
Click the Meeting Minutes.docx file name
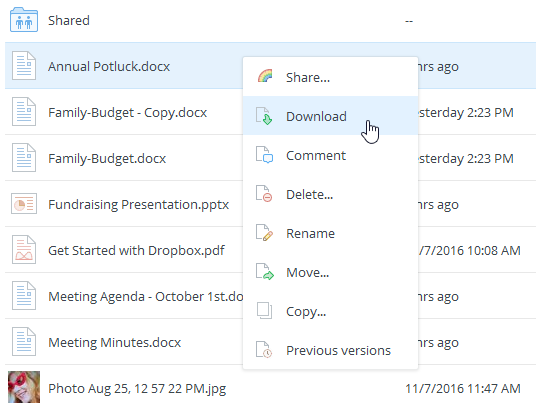(115, 342)
